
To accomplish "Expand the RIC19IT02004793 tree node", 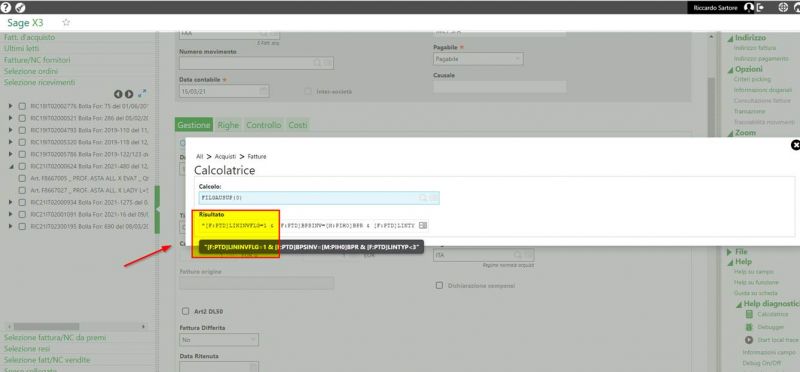I will [x=11, y=130].
